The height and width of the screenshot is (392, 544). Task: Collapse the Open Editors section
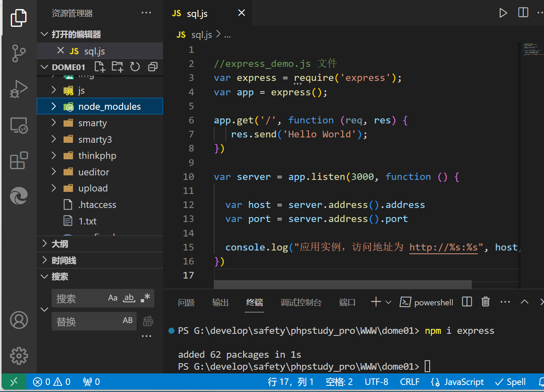[x=45, y=34]
